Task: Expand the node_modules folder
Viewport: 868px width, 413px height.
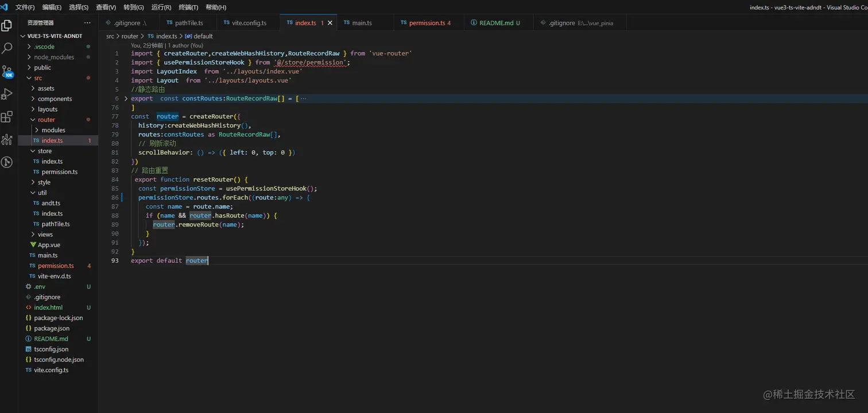Action: point(54,57)
